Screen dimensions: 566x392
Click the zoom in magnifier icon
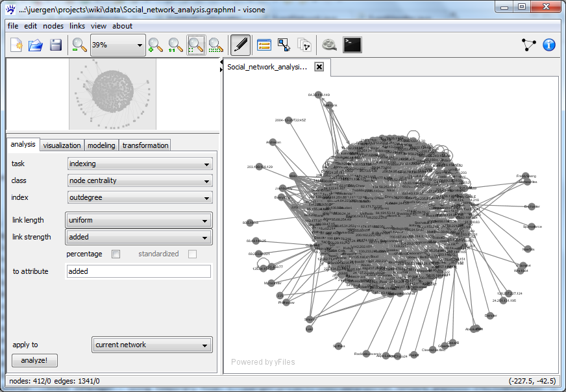pos(156,45)
